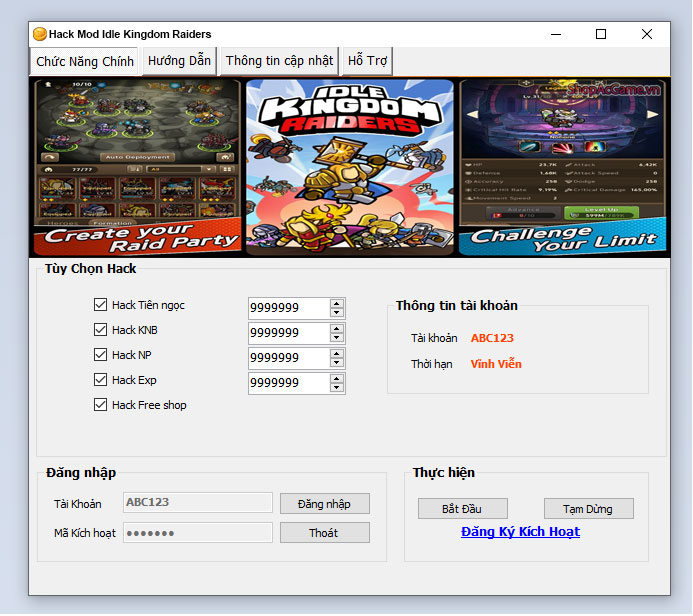Image resolution: width=693 pixels, height=616 pixels.
Task: Decrease the Hack NP value with down arrow
Action: tap(337, 363)
